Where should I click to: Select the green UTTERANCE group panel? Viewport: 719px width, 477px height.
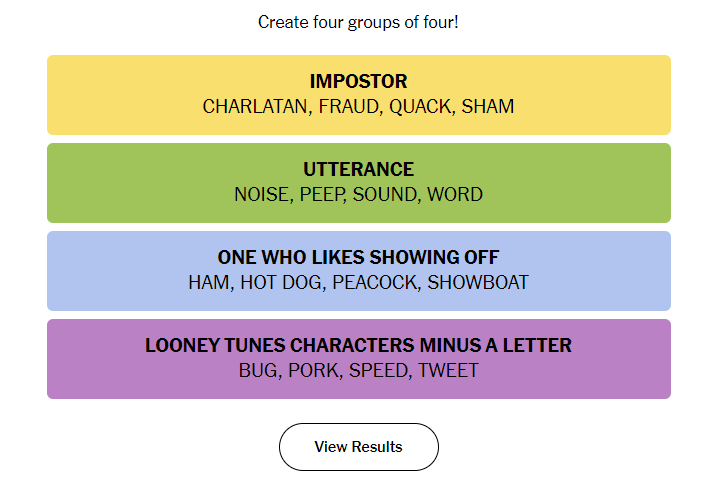pos(359,183)
